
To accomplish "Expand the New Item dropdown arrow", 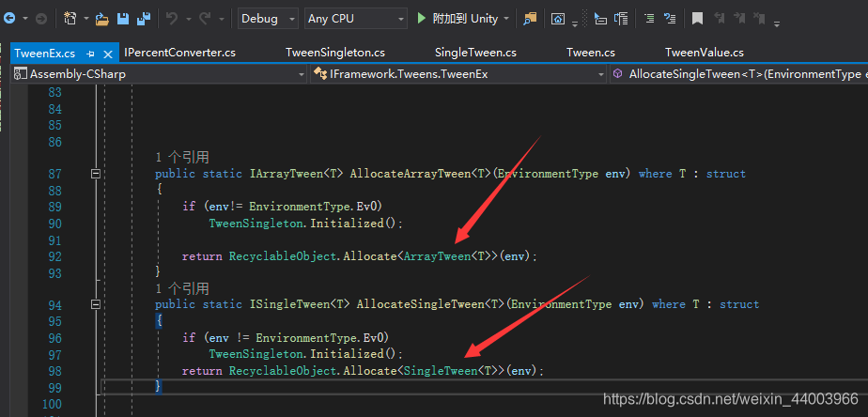I will tap(85, 19).
